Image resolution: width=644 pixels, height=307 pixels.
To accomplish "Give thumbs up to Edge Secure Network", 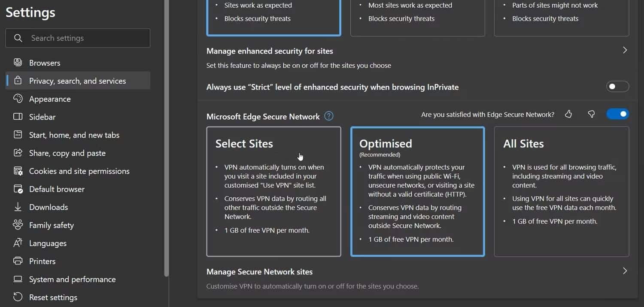I will (x=568, y=114).
